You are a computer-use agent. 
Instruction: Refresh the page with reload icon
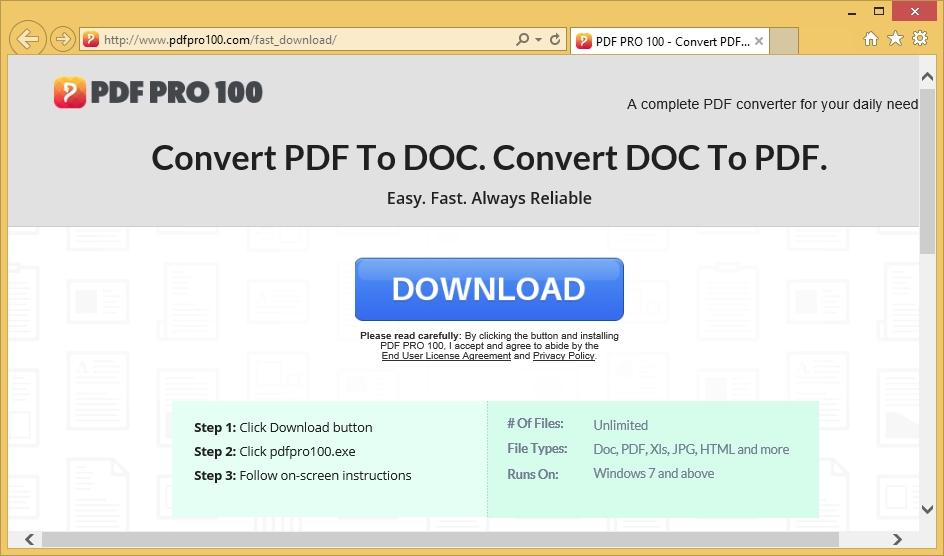[555, 40]
